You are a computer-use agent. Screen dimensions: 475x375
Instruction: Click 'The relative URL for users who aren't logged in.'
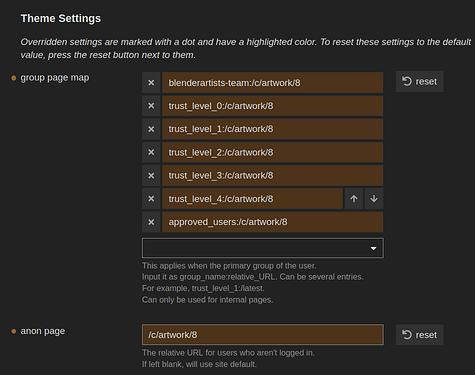pyautogui.click(x=228, y=353)
